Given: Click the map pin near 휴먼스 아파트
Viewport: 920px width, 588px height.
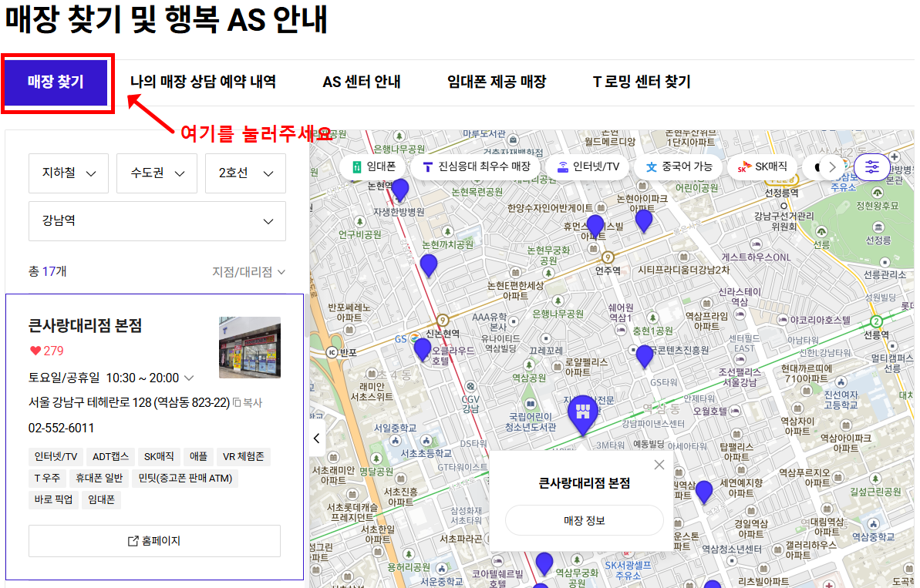Looking at the screenshot, I should (x=595, y=225).
